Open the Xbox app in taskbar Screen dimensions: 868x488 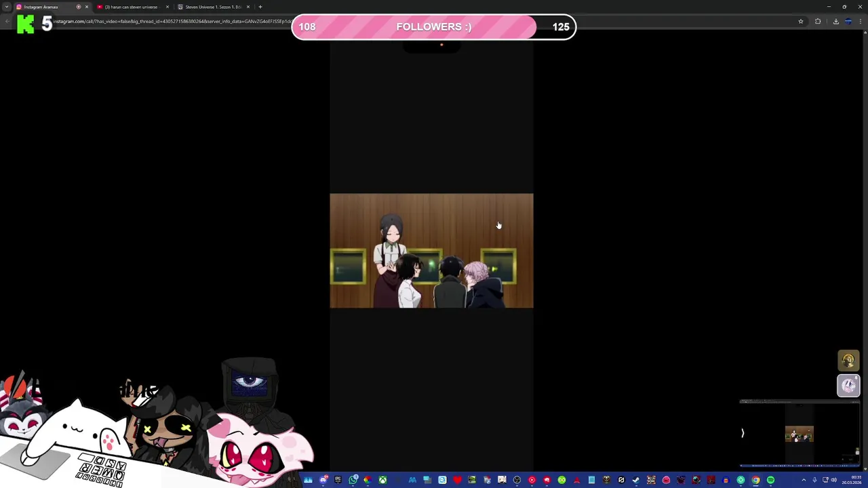coord(383,480)
